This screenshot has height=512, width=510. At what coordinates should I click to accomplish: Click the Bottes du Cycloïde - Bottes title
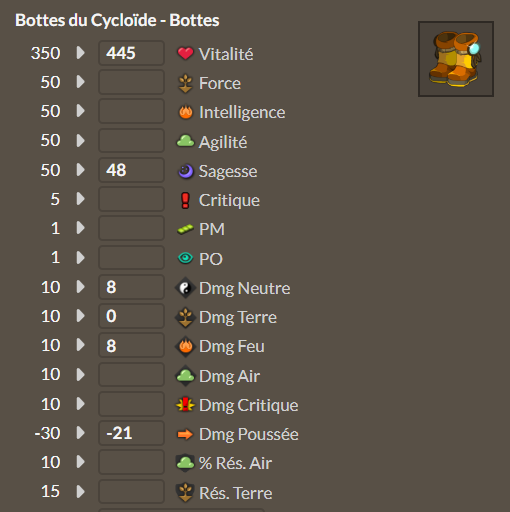pos(117,20)
